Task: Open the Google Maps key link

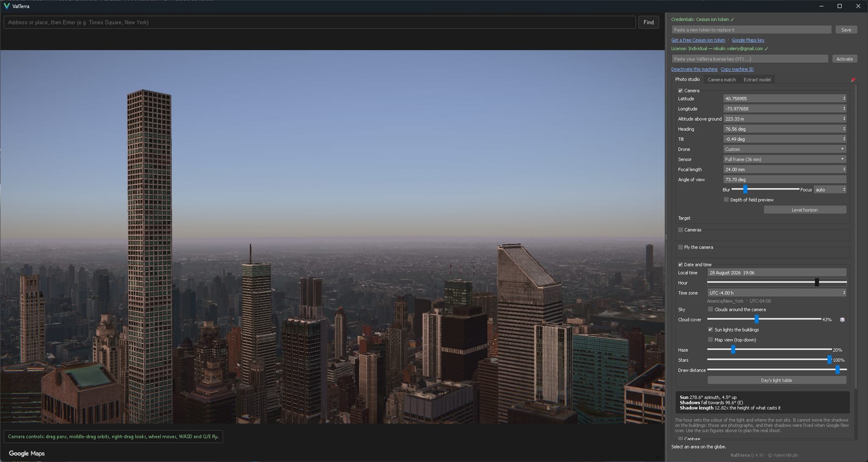Action: [x=748, y=40]
